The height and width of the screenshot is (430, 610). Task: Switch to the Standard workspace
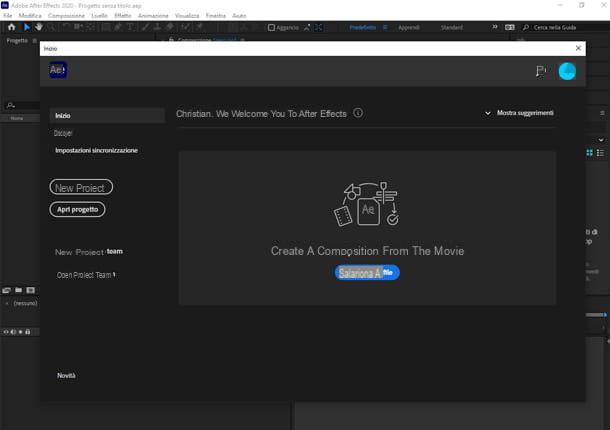tap(452, 27)
